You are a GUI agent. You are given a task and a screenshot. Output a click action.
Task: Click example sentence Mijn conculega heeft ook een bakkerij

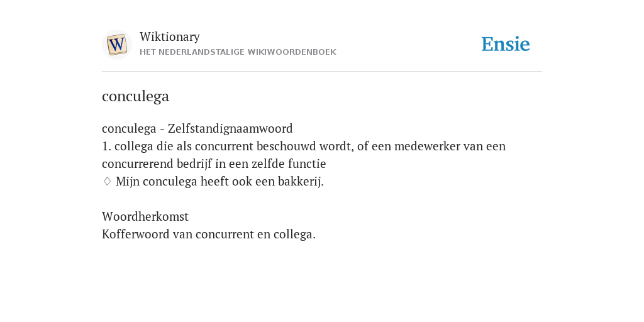(219, 181)
